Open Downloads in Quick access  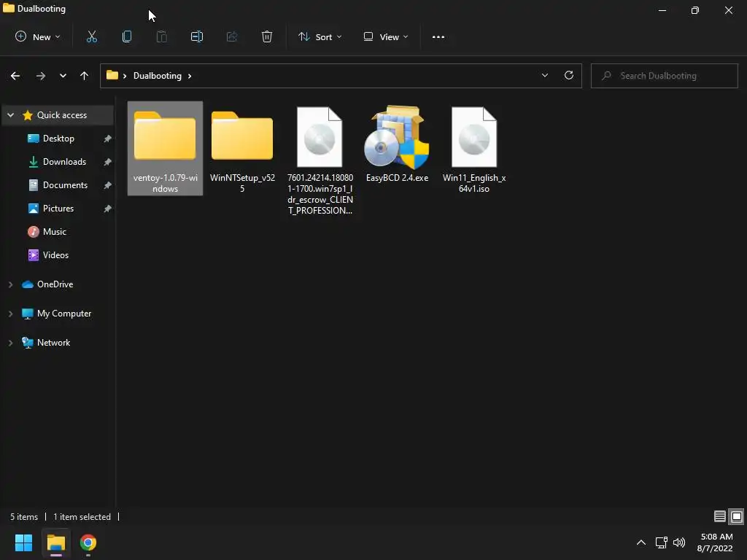[64, 161]
